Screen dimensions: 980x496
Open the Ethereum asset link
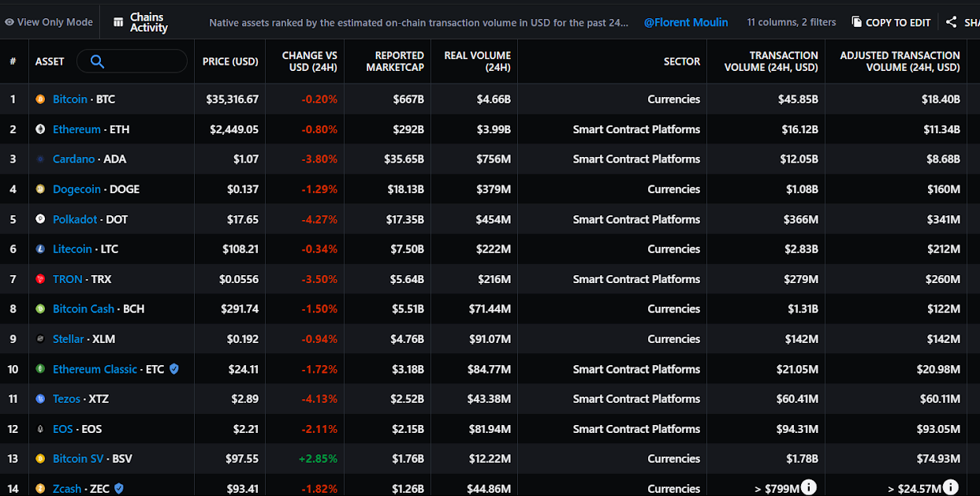pyautogui.click(x=76, y=129)
